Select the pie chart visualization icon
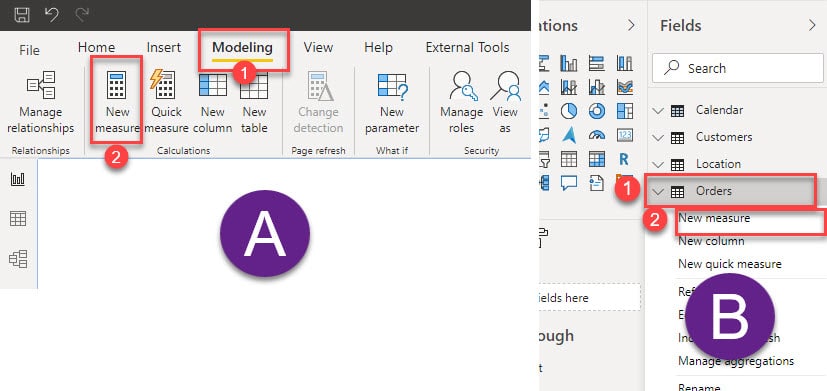 click(x=569, y=111)
